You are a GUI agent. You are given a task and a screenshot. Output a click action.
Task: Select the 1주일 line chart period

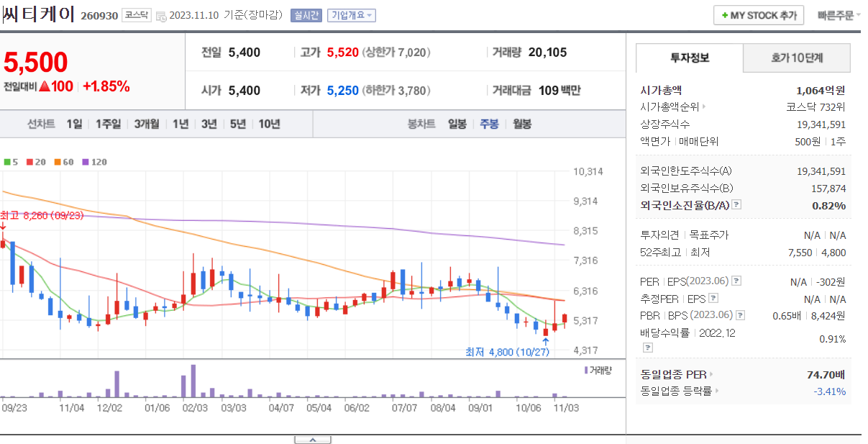[x=108, y=124]
